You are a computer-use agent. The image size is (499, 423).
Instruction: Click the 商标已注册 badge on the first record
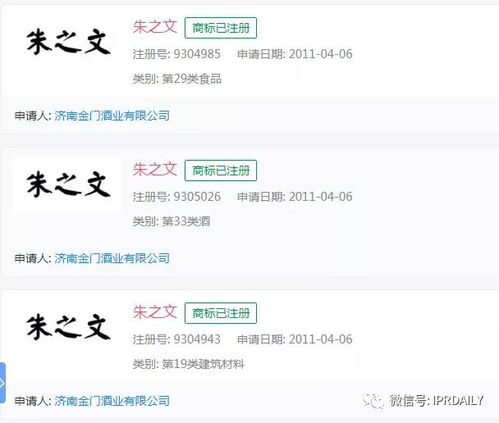tap(221, 28)
